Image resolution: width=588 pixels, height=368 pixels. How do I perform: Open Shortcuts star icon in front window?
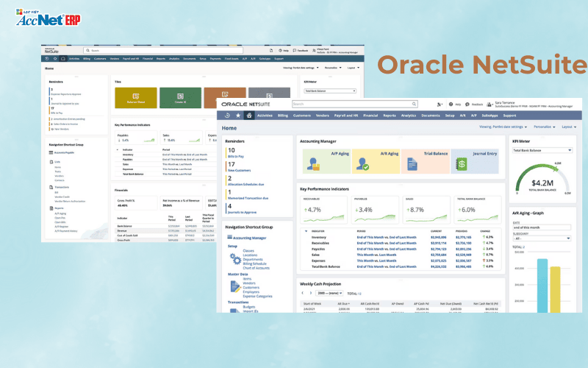point(238,116)
